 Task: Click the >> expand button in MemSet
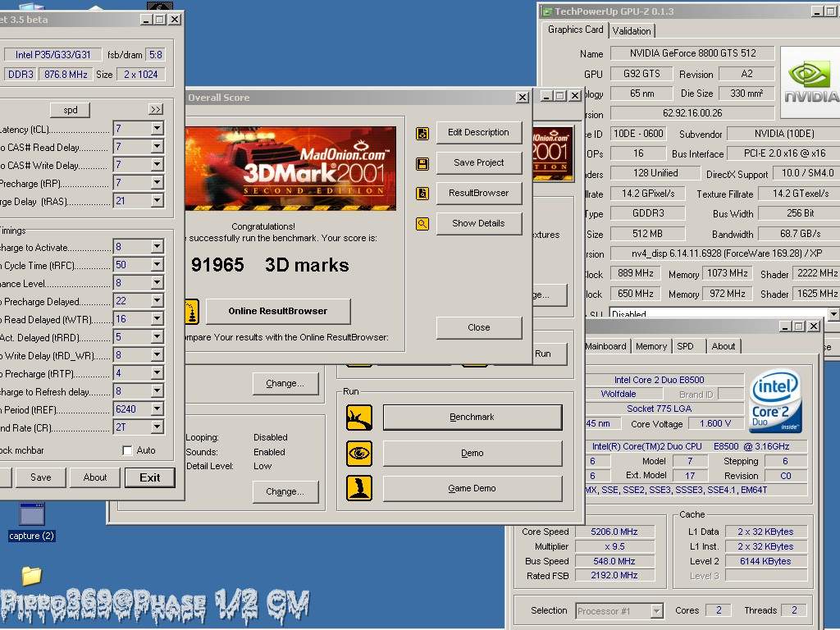155,109
